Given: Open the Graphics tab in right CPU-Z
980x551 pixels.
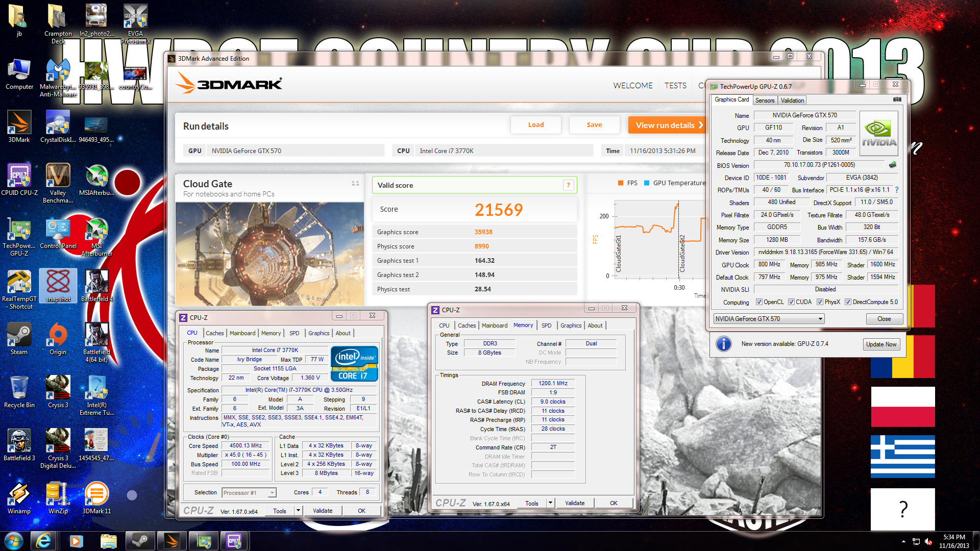Looking at the screenshot, I should point(571,325).
